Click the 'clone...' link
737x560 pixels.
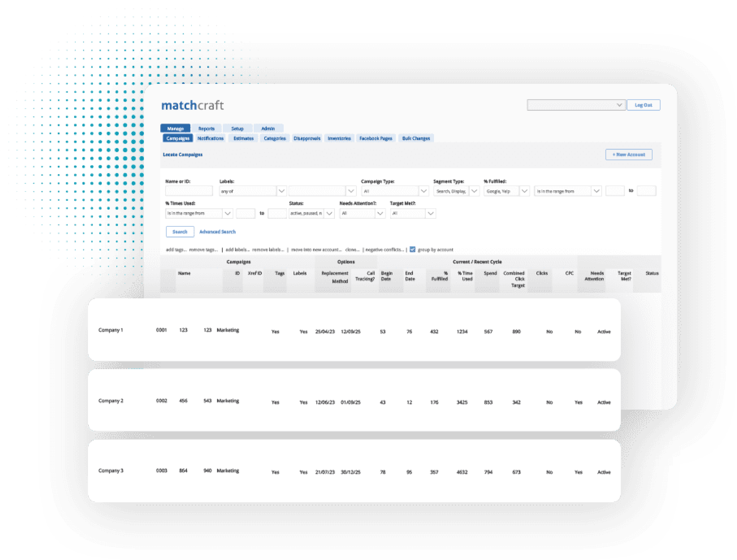[x=352, y=250]
